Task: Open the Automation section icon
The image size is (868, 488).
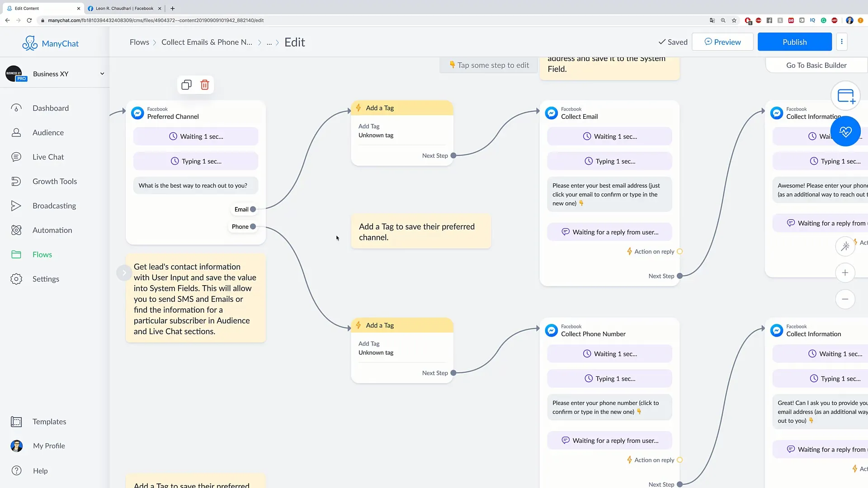Action: pyautogui.click(x=15, y=230)
